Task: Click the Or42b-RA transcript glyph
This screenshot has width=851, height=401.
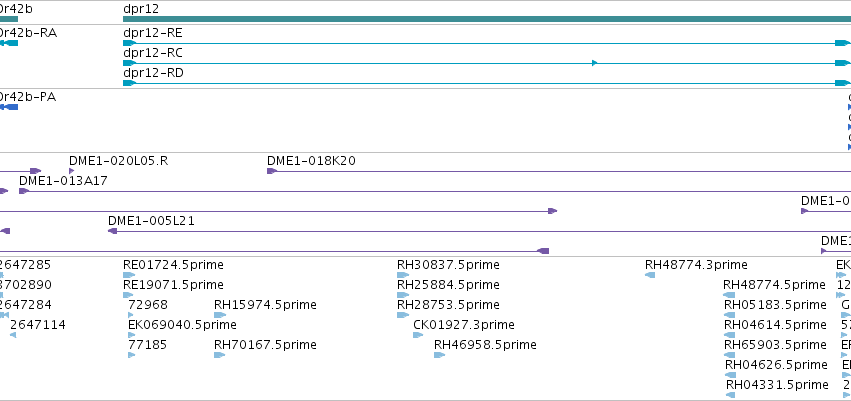Action: [9, 43]
